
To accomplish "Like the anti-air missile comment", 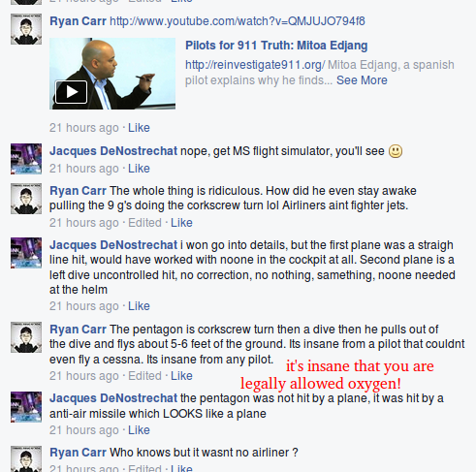I will click(139, 430).
